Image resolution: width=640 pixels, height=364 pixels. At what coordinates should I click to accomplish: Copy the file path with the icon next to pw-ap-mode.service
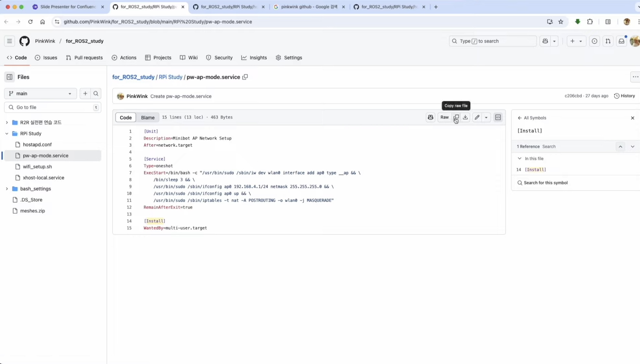[245, 77]
